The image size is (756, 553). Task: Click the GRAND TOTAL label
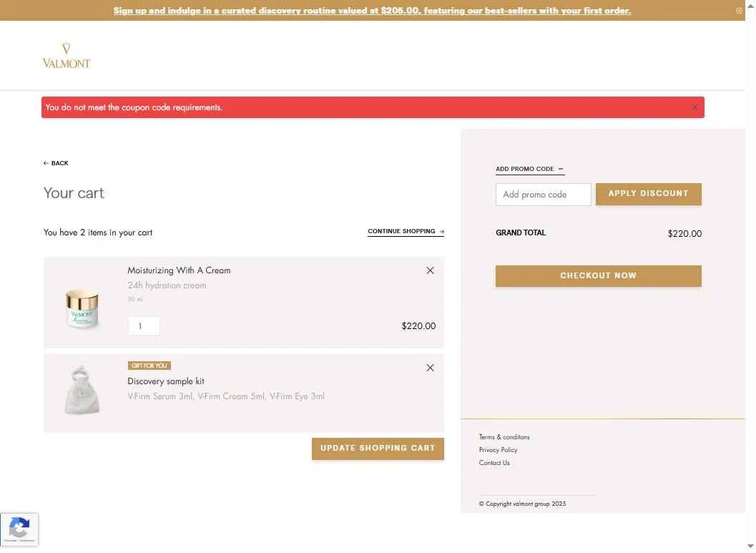coord(521,233)
